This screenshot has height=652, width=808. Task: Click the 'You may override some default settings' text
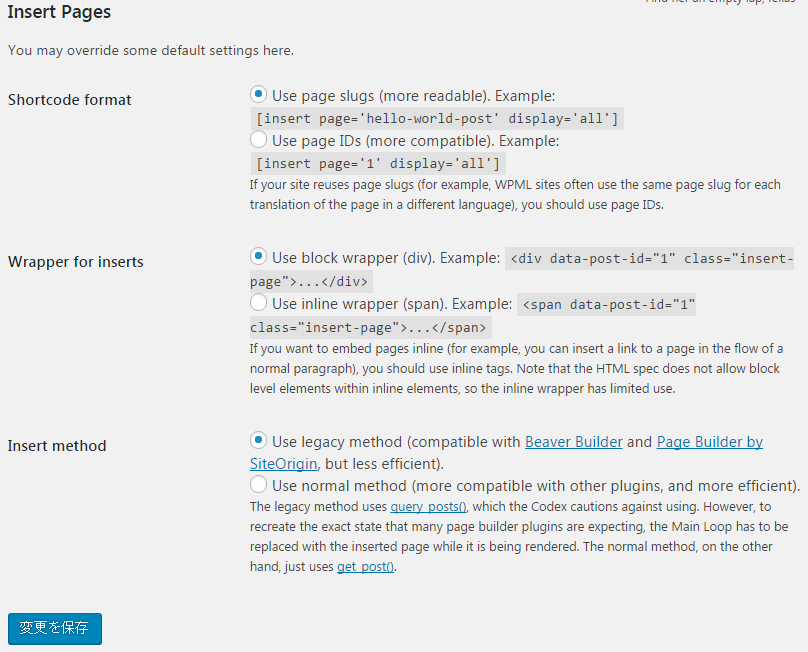pos(151,50)
